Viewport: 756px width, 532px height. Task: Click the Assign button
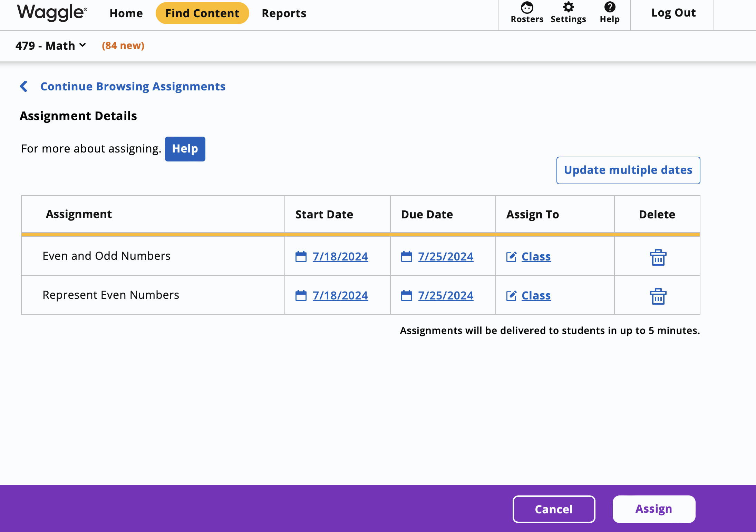[654, 509]
